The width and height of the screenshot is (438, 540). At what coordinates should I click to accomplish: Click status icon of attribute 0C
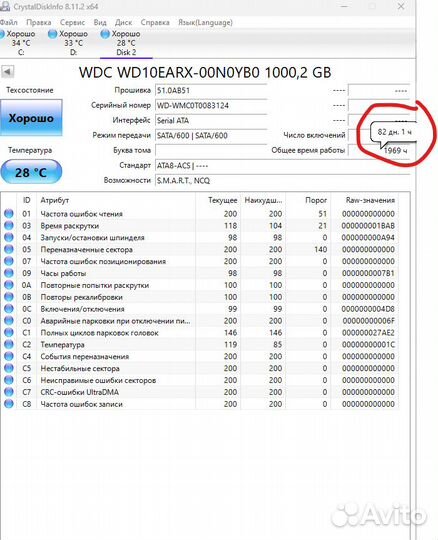[9, 309]
